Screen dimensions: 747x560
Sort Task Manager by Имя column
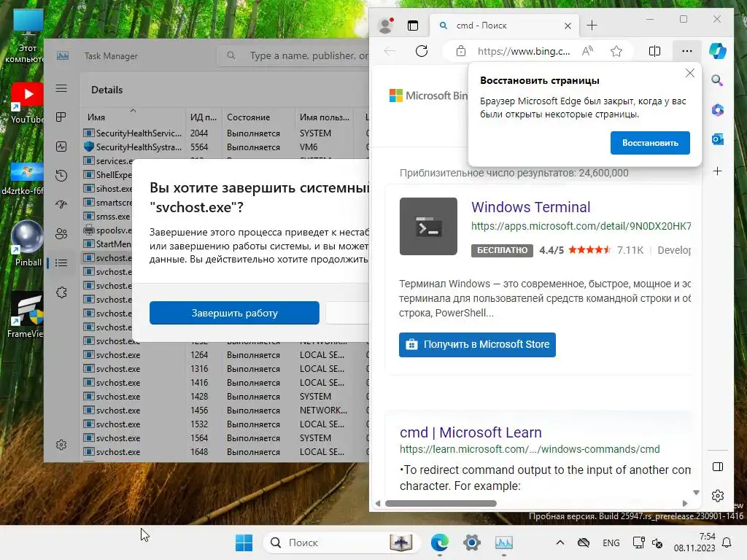pyautogui.click(x=133, y=117)
